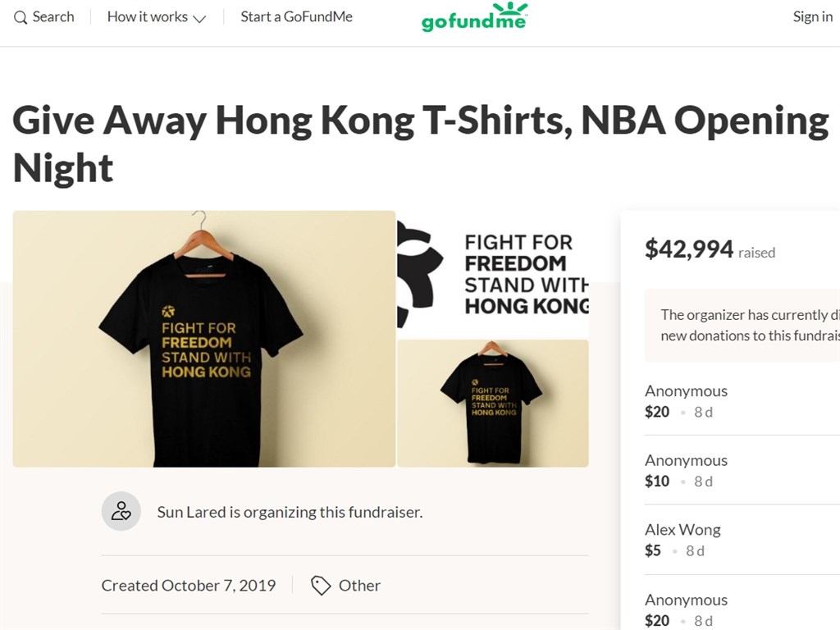Click the search magnifier icon
Viewport: 840px width, 630px height.
click(21, 17)
